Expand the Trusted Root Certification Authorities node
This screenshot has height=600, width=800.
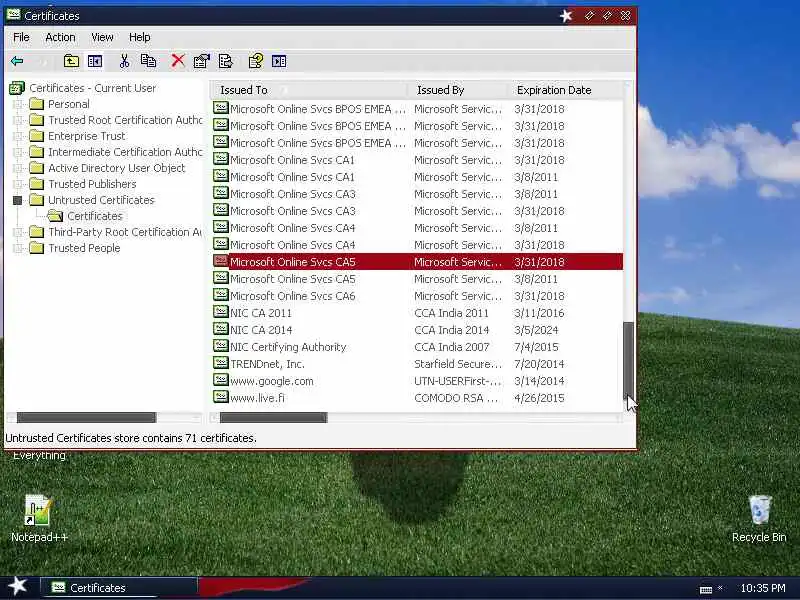point(18,120)
